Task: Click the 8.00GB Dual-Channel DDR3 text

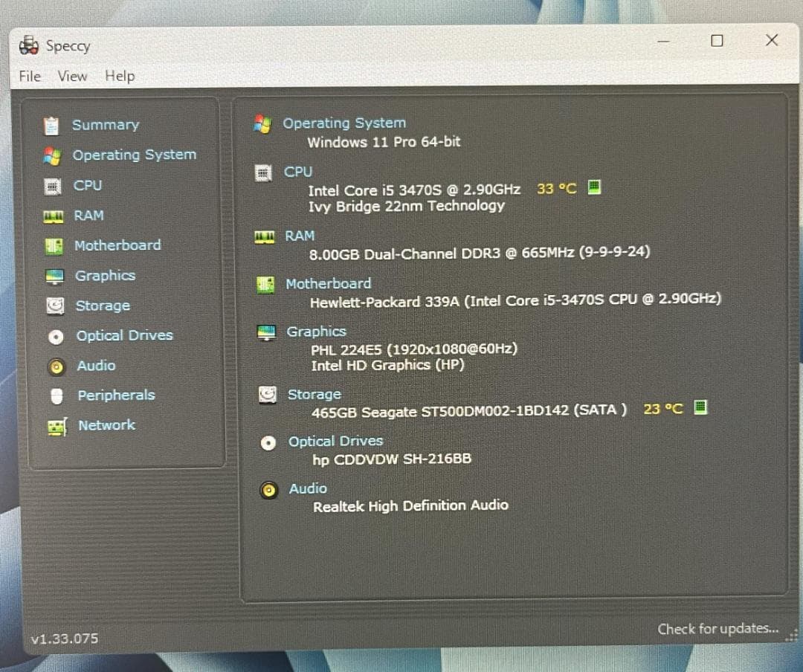Action: point(480,253)
